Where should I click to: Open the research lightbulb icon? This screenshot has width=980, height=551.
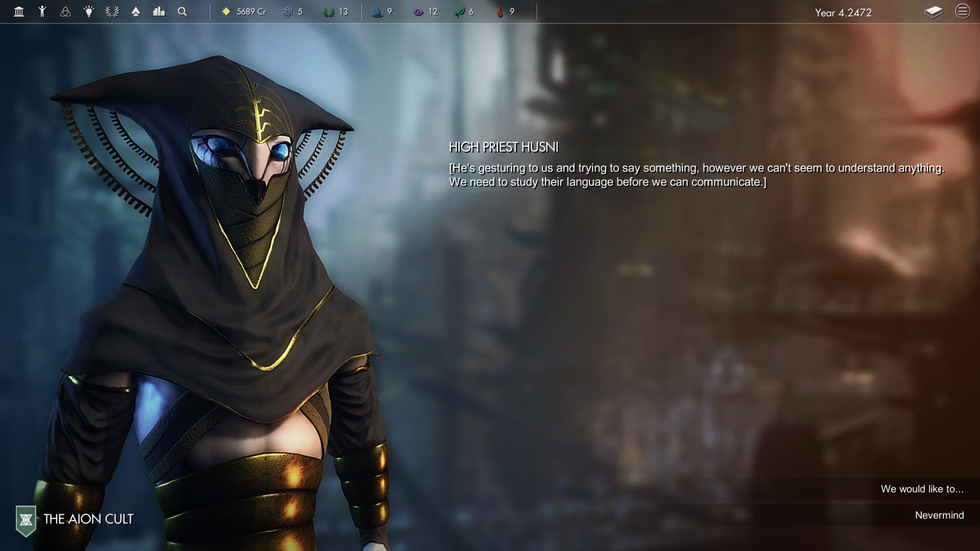[x=90, y=11]
